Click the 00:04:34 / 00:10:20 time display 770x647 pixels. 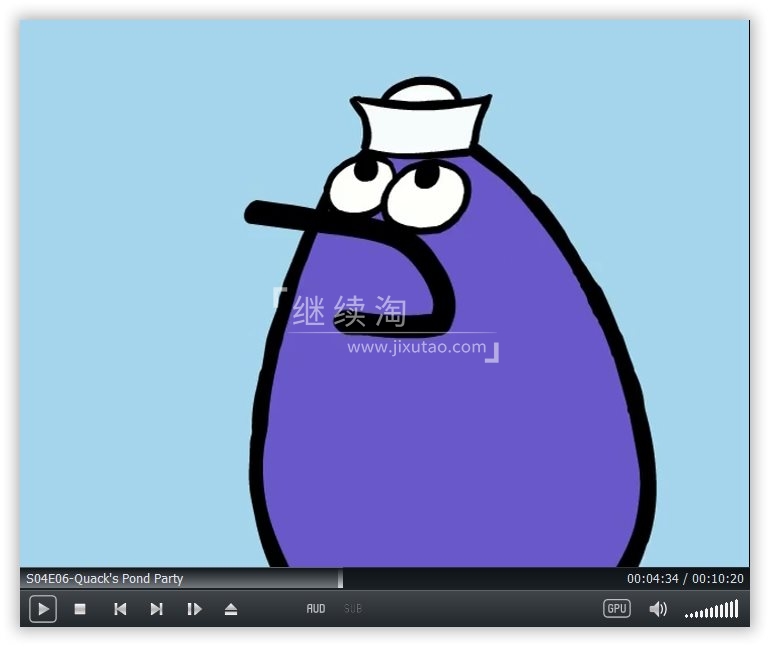tap(685, 579)
